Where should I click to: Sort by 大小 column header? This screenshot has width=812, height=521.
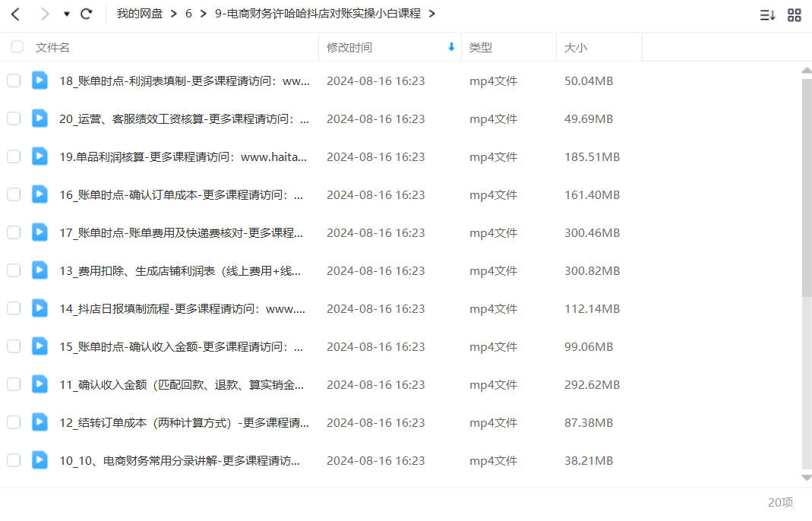coord(575,48)
